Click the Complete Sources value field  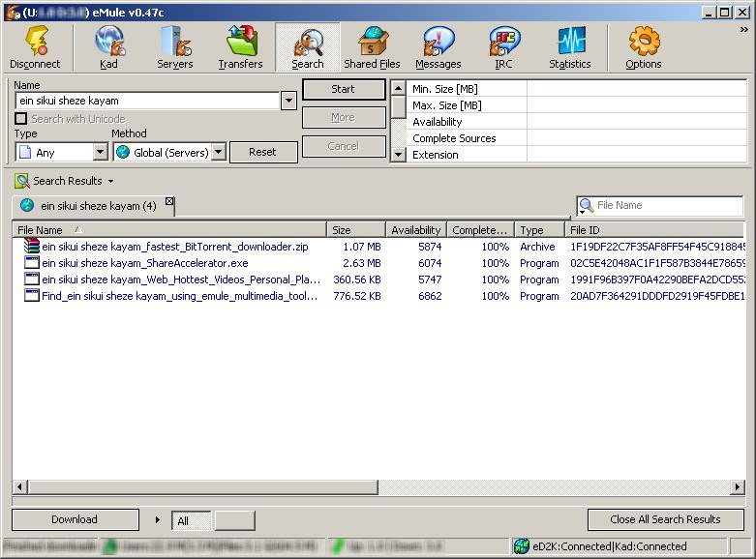click(x=636, y=138)
